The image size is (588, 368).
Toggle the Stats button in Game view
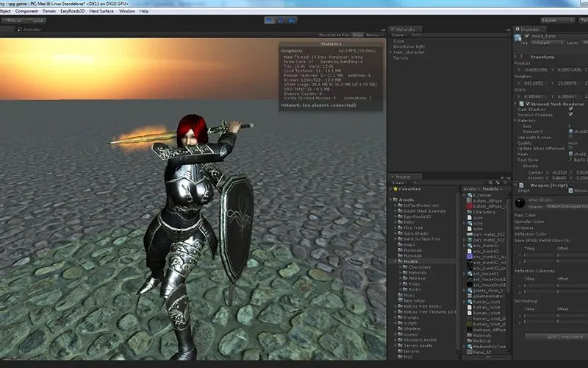[358, 35]
